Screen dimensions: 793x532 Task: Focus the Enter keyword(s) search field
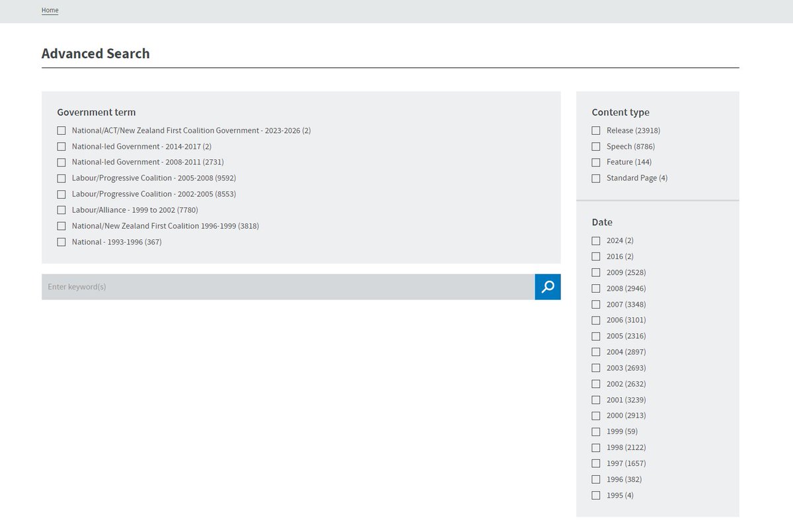(288, 287)
